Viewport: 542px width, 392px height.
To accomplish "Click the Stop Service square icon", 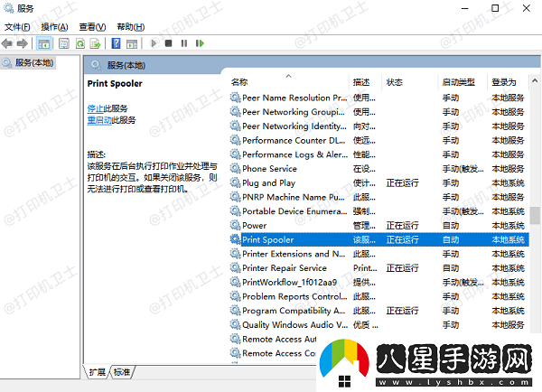I will (169, 42).
